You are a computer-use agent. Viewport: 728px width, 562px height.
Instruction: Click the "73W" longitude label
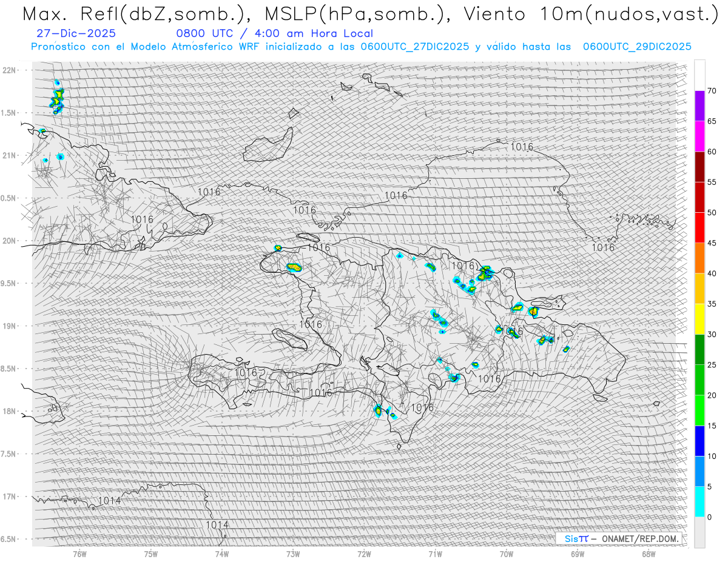(293, 554)
